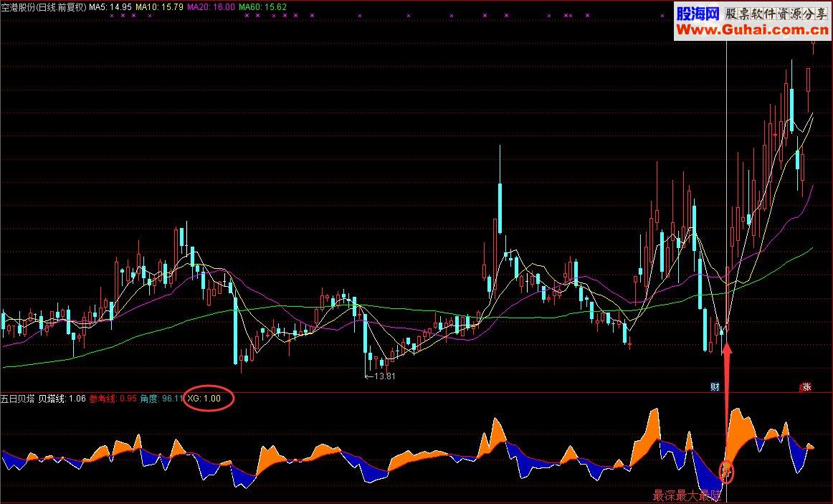833x504 pixels.
Task: Click the red 参考线: 0.95 value
Action: 113,399
